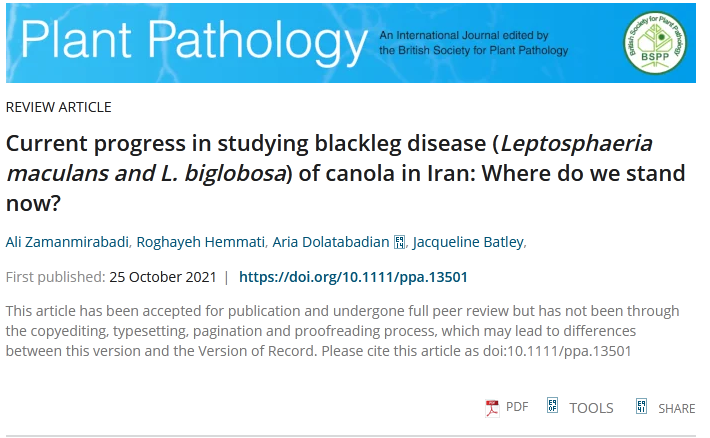Screen dimensions: 710x438
Task: Open author Roghayeh Hemmati's details
Action: pos(201,242)
